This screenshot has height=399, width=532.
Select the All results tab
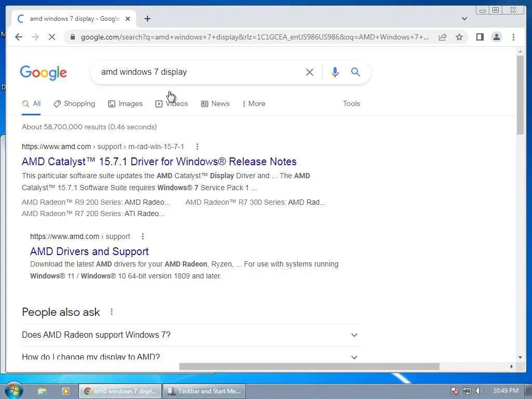tap(31, 104)
